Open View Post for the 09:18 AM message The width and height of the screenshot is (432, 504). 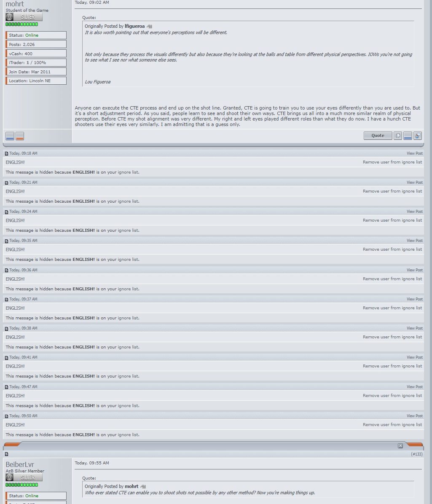click(x=415, y=153)
